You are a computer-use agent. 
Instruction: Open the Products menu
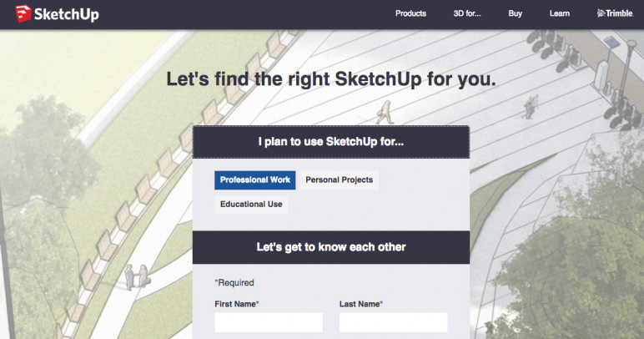[x=410, y=13]
